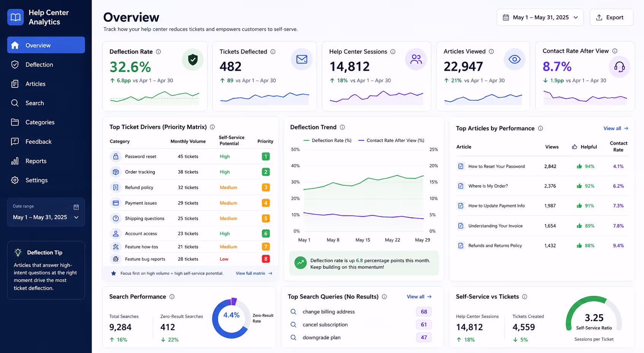Click the eye icon in Articles Viewed card
644x353 pixels.
(x=515, y=59)
